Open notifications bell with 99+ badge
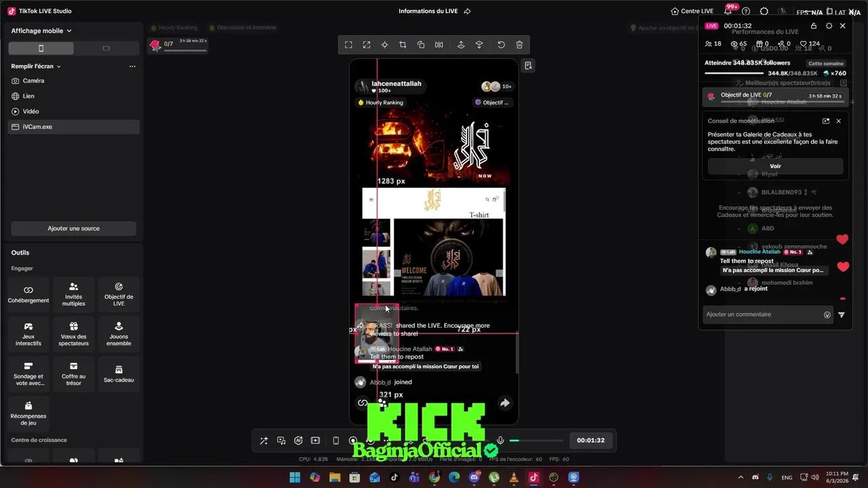868x488 pixels. coord(728,11)
